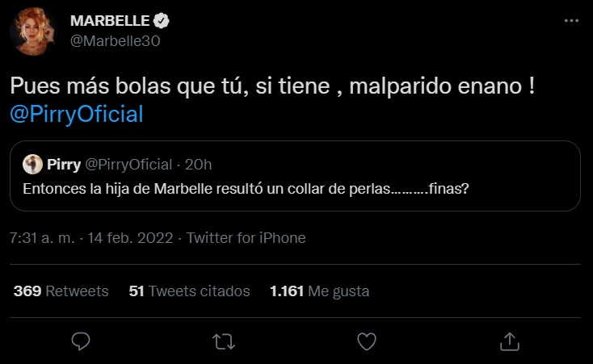Show the 1.161 Me gusta list
The image size is (593, 364).
click(320, 291)
